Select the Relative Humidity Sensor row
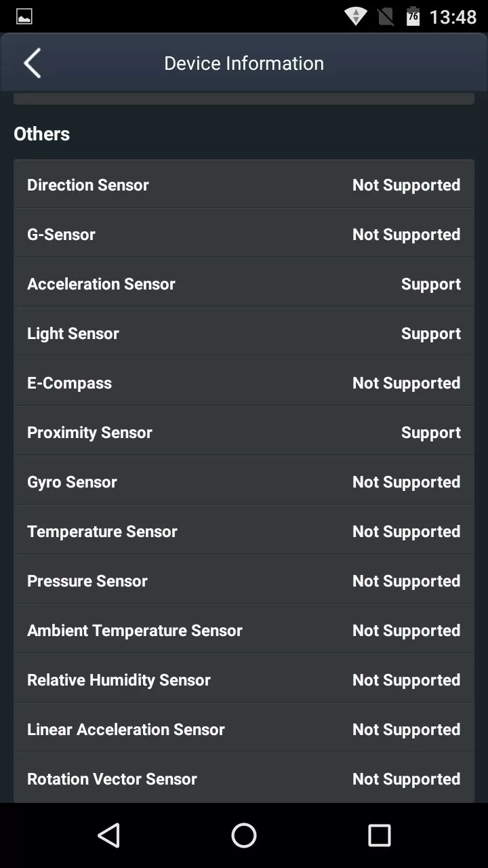 pyautogui.click(x=244, y=680)
